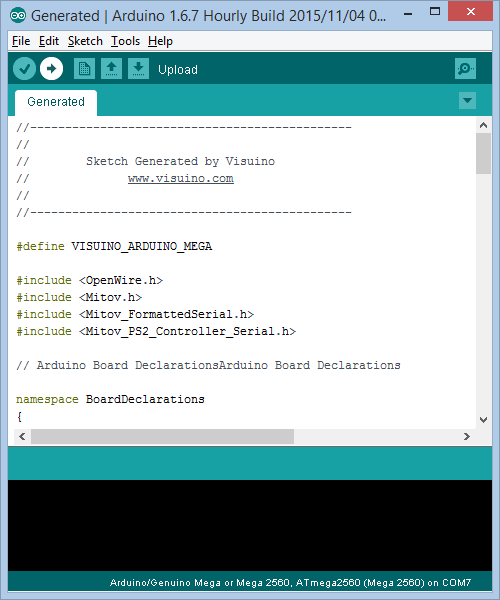This screenshot has width=500, height=600.
Task: Click the '#include <OpenWire.h>' line
Action: 90,280
